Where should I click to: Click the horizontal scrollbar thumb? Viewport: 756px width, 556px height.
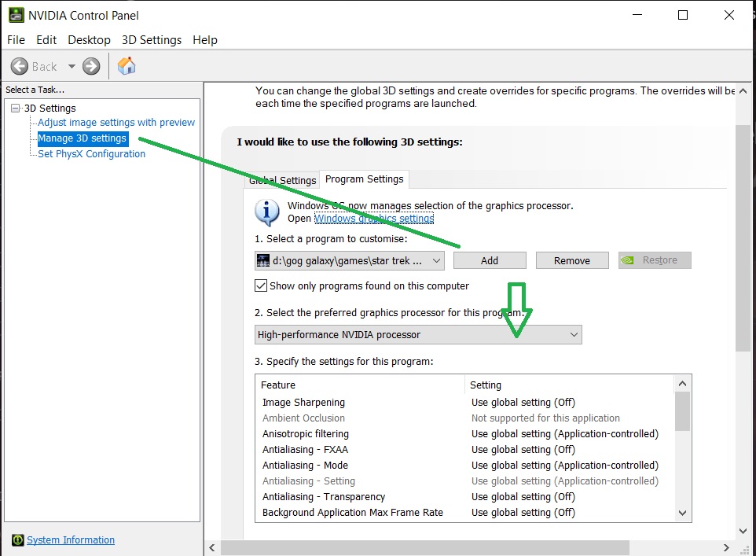click(x=425, y=548)
